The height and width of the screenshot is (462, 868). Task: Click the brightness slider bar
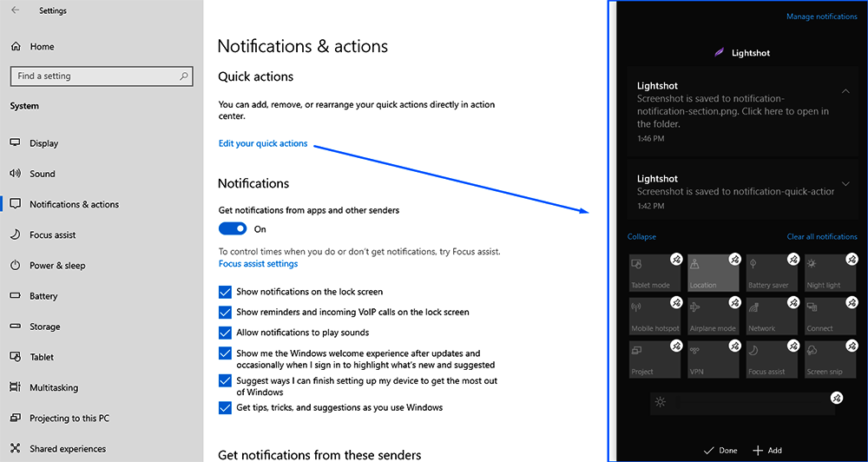pyautogui.click(x=742, y=403)
